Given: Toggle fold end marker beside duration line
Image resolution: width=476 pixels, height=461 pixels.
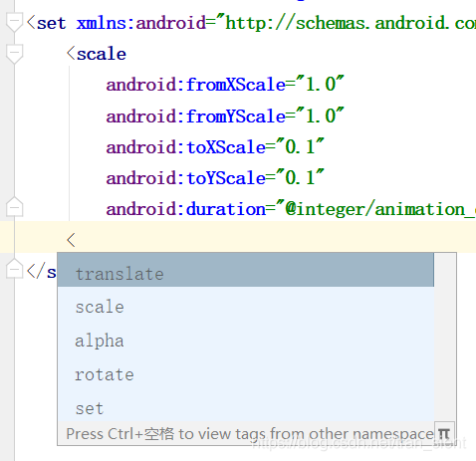Looking at the screenshot, I should point(15,207).
